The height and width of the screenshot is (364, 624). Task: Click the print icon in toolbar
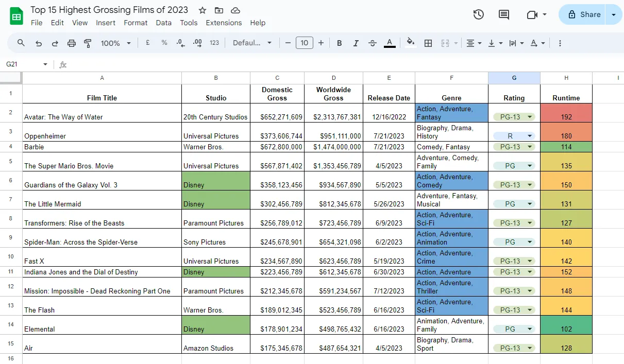tap(72, 43)
